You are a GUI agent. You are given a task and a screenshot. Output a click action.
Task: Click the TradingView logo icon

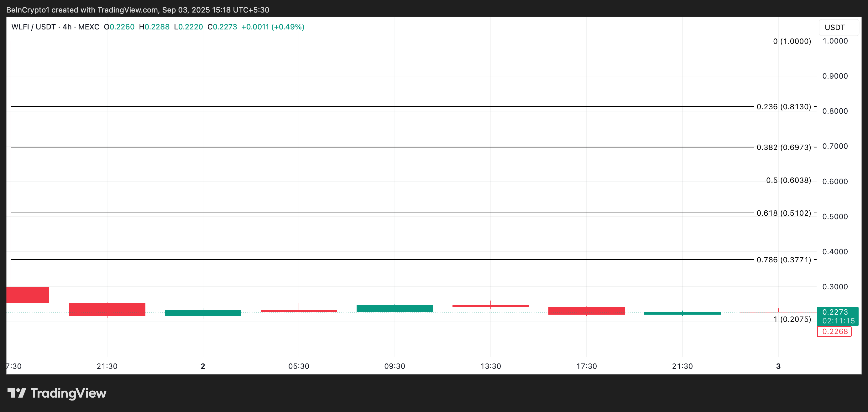17,393
